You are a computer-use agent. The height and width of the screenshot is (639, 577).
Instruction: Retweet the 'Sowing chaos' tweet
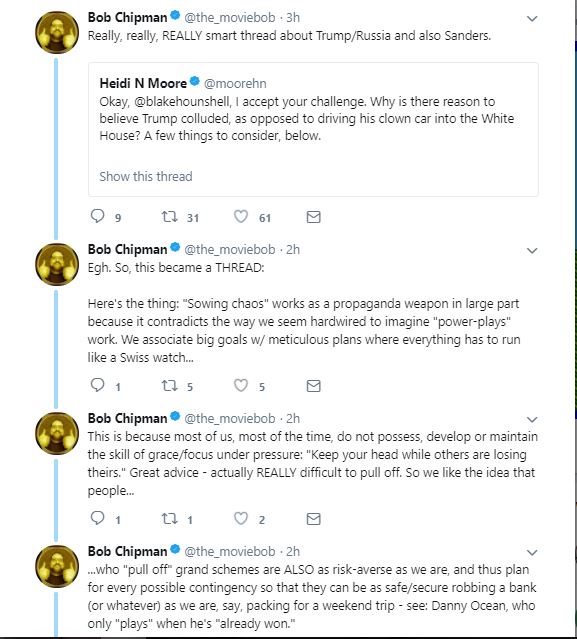[x=169, y=386]
